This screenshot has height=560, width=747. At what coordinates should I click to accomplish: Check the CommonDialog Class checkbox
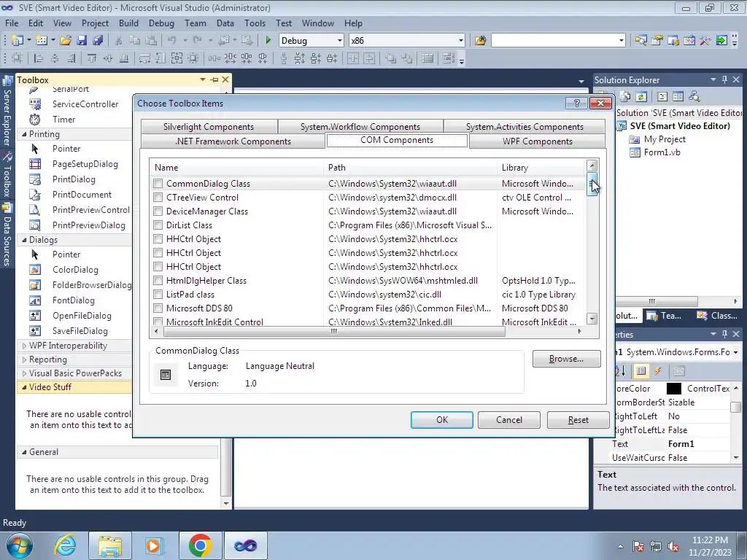tap(158, 183)
